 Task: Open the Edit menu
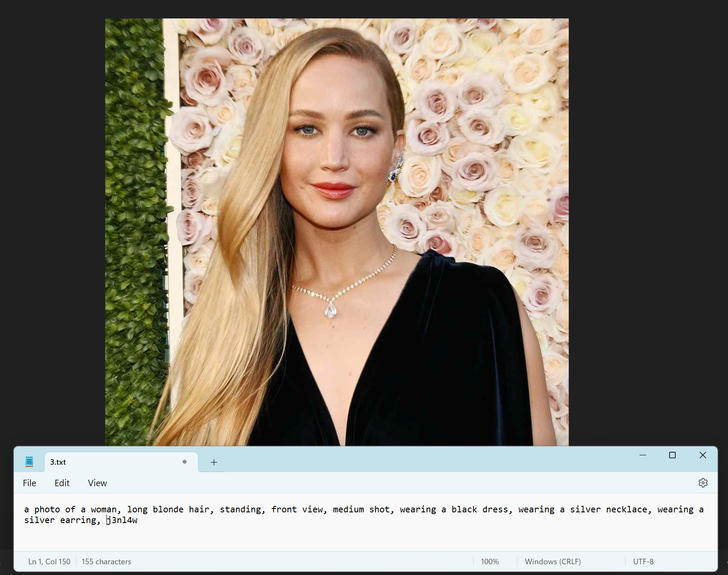coord(62,483)
